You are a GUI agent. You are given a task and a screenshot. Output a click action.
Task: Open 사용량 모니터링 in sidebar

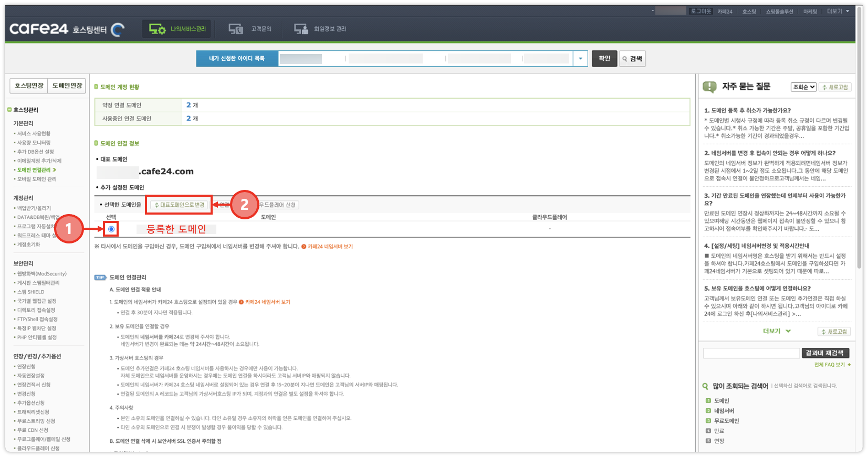34,143
